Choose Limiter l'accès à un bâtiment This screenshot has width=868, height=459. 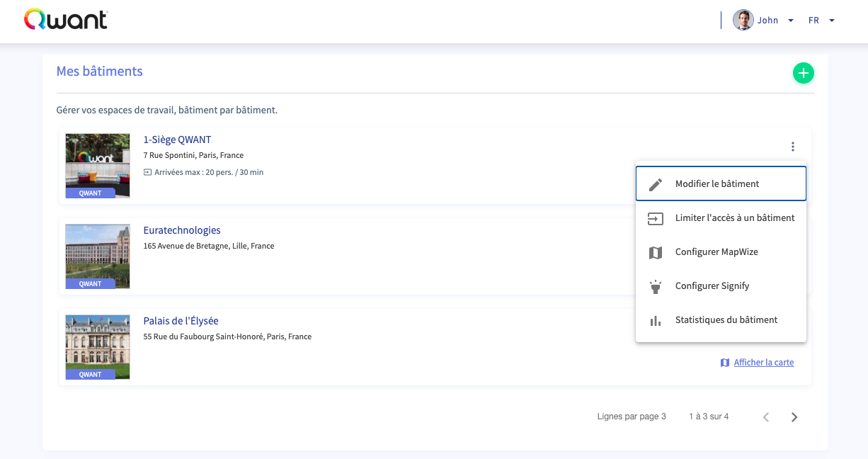721,218
